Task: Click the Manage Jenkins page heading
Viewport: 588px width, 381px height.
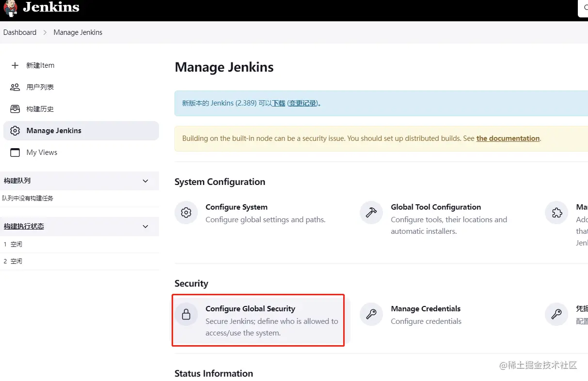Action: point(224,67)
